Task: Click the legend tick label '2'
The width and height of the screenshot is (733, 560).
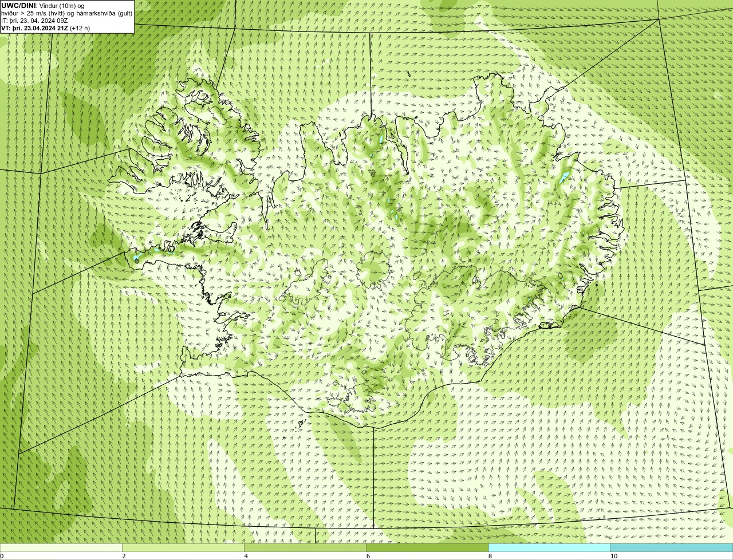Action: coord(124,556)
